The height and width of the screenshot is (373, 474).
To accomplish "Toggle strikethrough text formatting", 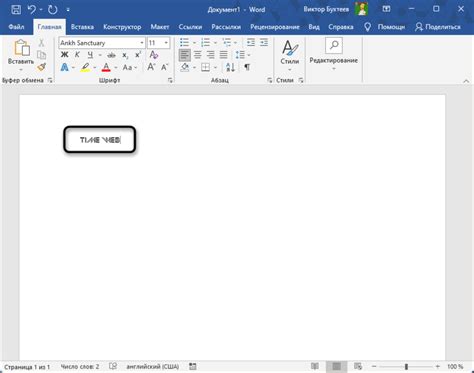I will [x=111, y=55].
